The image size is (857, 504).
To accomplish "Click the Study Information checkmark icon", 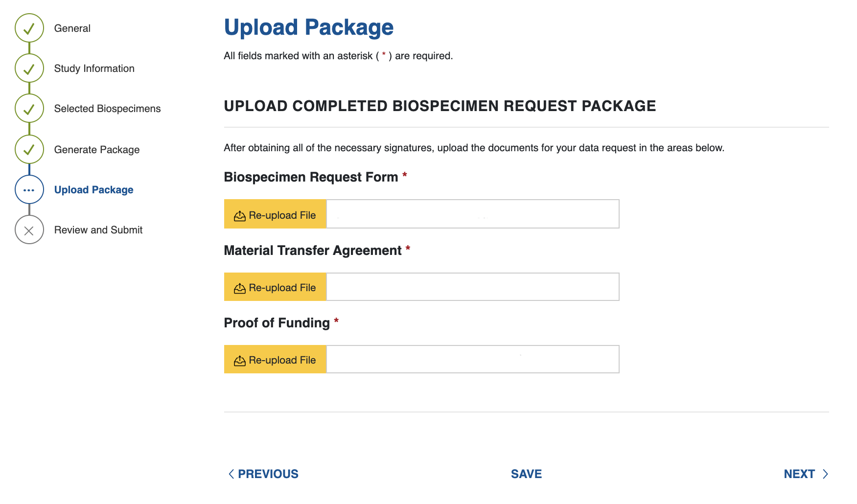I will tap(29, 69).
